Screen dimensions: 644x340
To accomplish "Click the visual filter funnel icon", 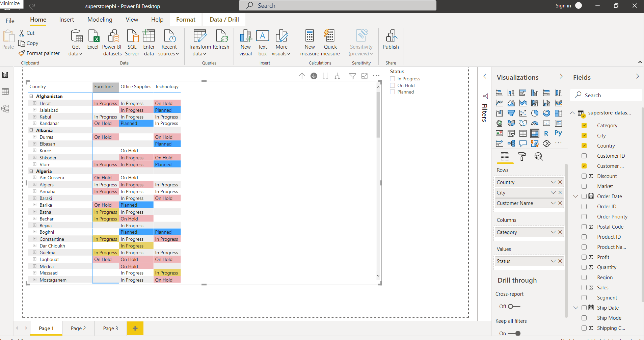I will click(352, 76).
